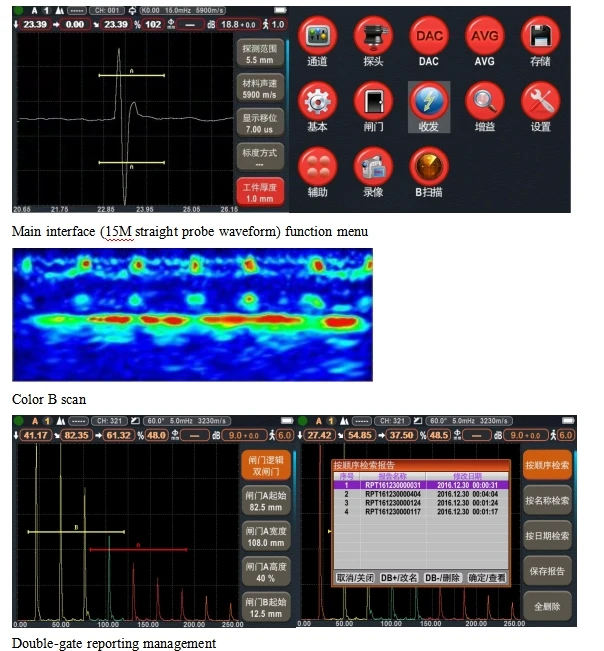The width and height of the screenshot is (604, 651).
Task: Select the orange 按顺序检索 button
Action: click(547, 465)
